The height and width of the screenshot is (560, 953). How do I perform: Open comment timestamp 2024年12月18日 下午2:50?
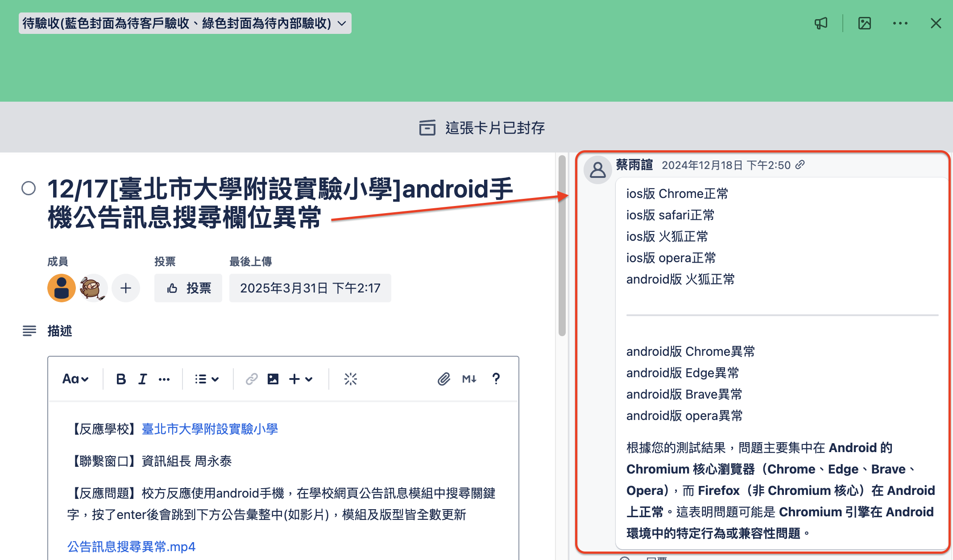click(726, 165)
